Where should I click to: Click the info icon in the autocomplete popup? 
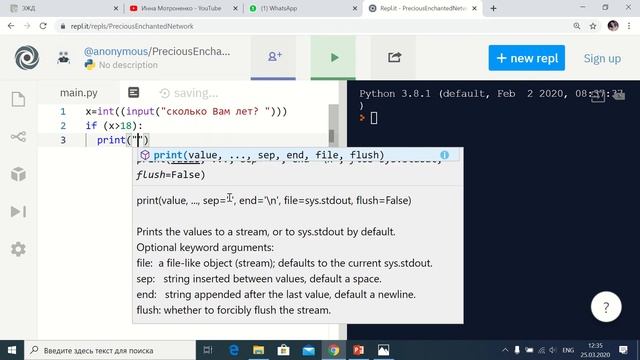444,155
